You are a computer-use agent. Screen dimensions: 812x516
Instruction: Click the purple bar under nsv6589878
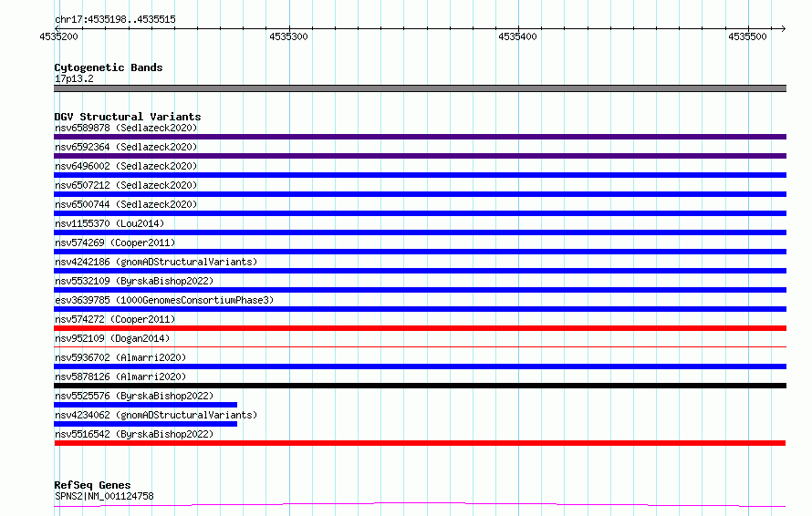(x=420, y=137)
